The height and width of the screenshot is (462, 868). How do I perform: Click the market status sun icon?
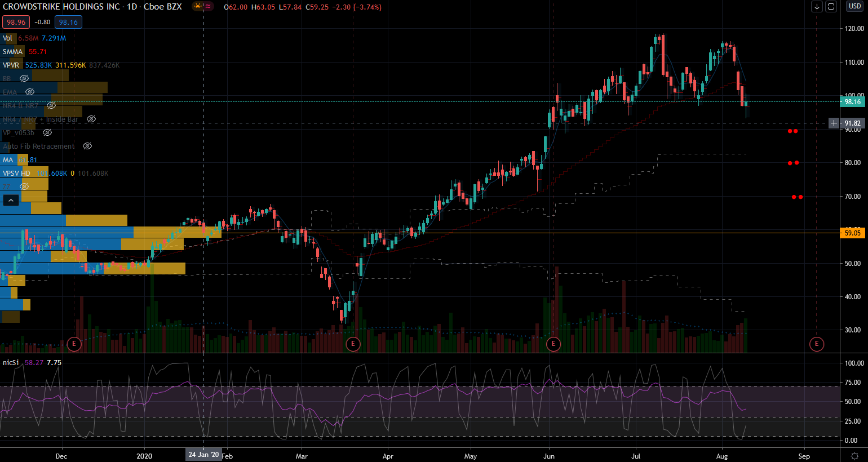(x=198, y=7)
